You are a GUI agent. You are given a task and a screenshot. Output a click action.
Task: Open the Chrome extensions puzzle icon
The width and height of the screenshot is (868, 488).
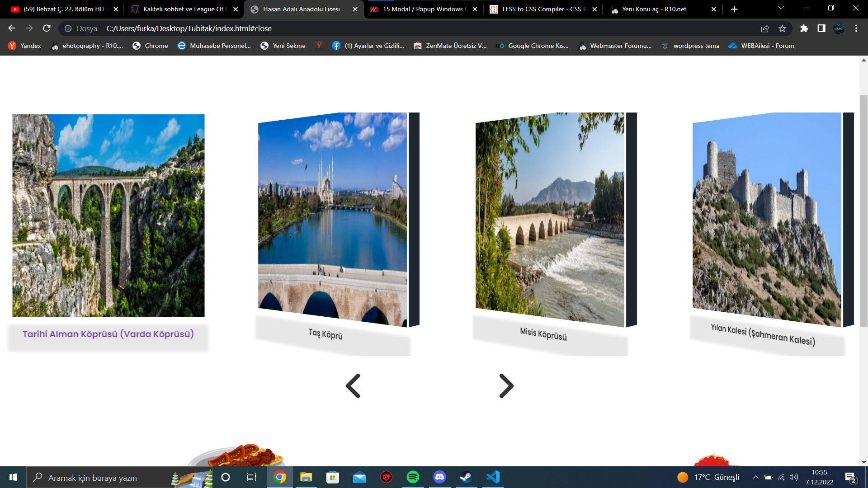click(x=804, y=28)
